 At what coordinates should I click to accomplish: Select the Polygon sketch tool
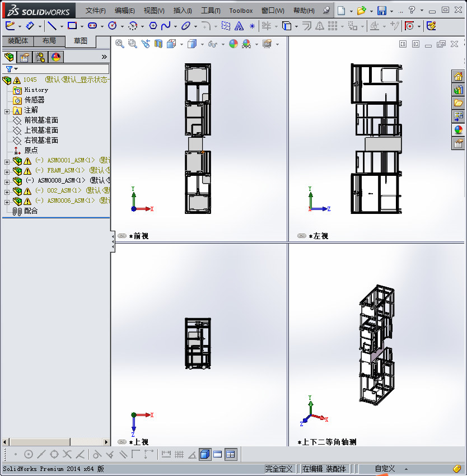153,26
